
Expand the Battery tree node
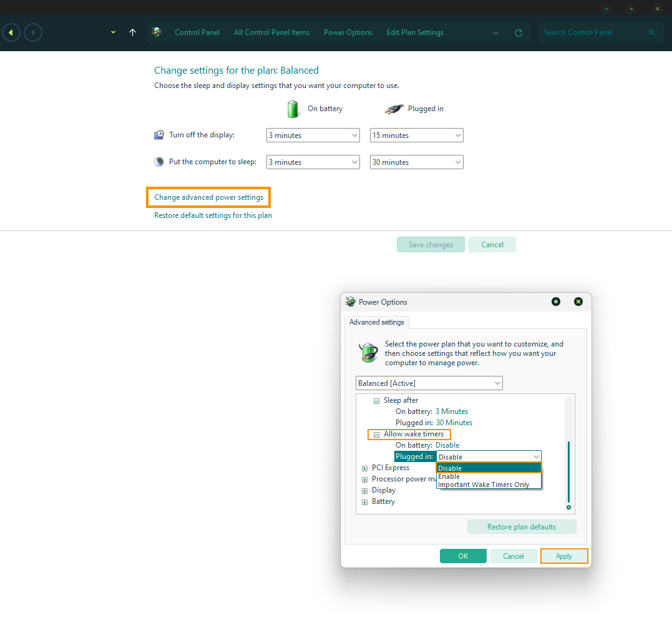click(x=365, y=502)
